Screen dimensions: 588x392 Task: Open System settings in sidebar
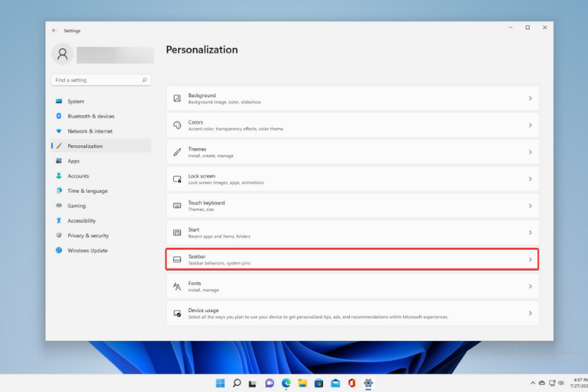(75, 101)
